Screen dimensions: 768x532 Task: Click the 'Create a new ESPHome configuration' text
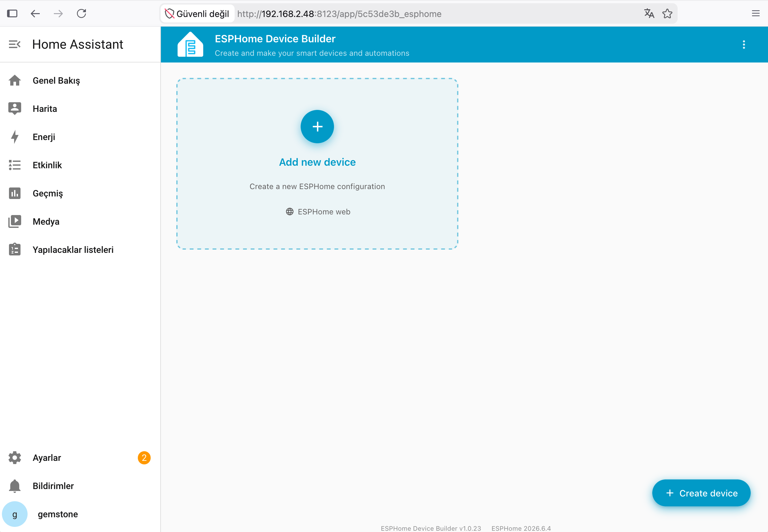317,186
